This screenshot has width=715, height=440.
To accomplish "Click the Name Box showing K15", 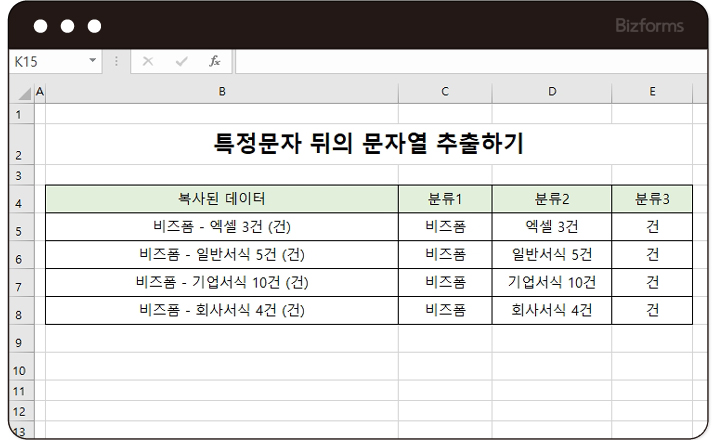I will click(x=55, y=61).
